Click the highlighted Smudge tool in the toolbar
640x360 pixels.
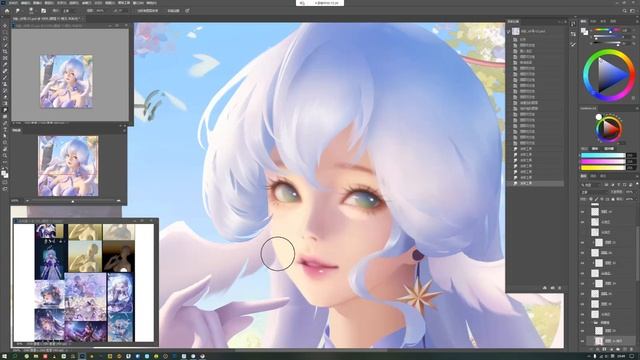tap(5, 110)
